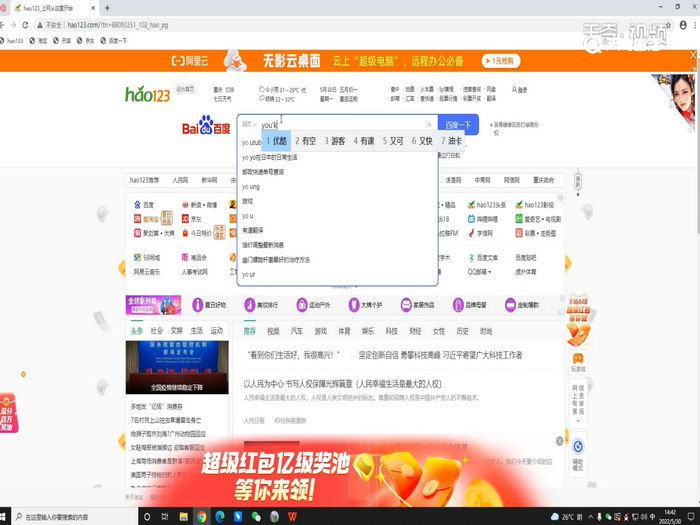Click the 阿里云 banner 1元抢购 button
Screen dimensions: 700x525
501,61
